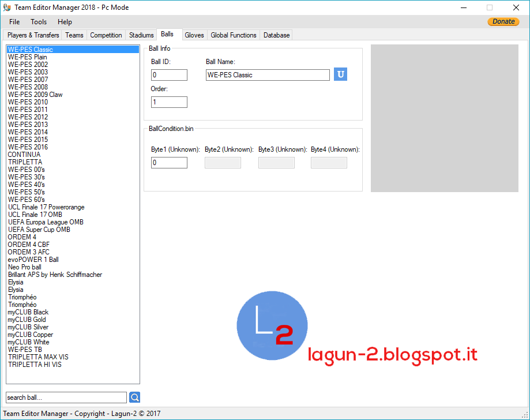The width and height of the screenshot is (530, 420).
Task: Select WE-PES 2008 ball
Action: point(73,87)
